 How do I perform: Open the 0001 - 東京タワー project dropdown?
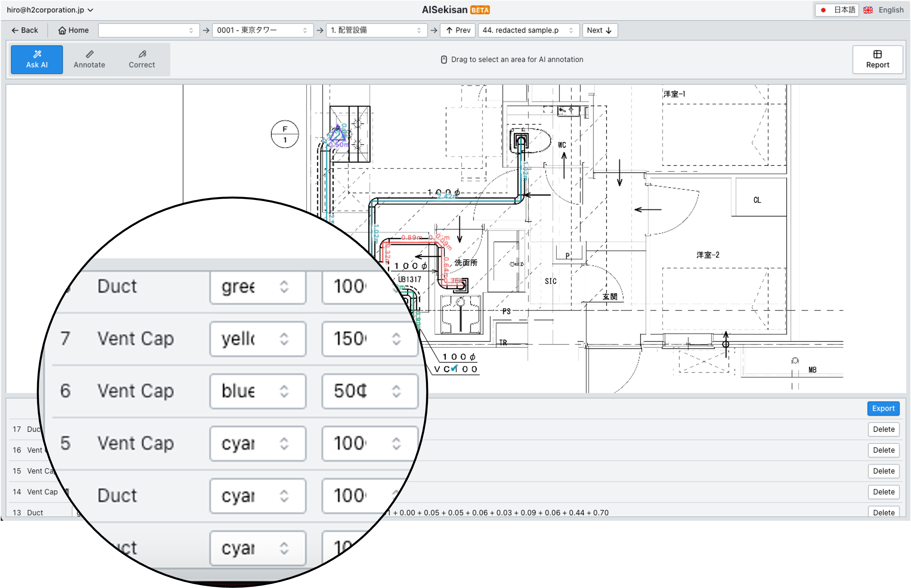pyautogui.click(x=262, y=30)
